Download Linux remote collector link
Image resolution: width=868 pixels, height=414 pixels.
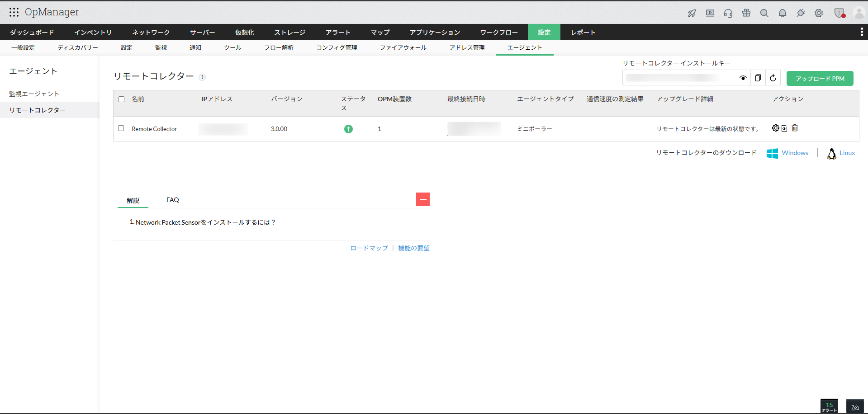point(847,153)
